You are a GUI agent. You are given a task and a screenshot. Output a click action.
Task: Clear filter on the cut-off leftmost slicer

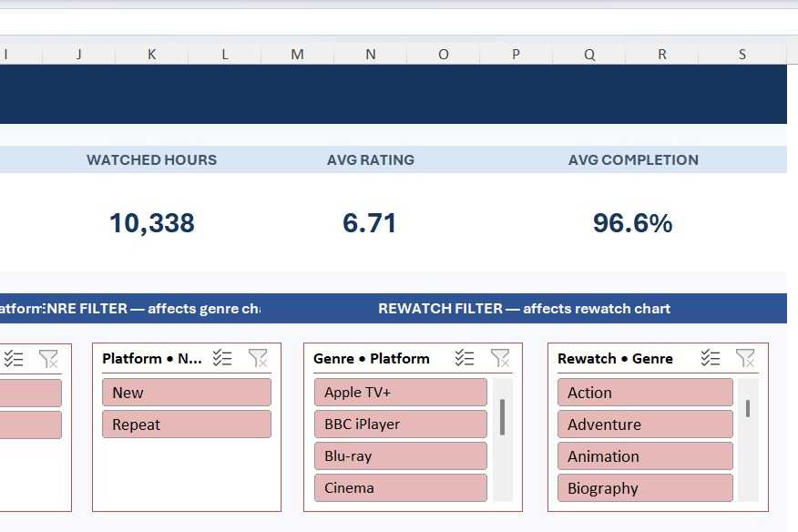[x=49, y=359]
